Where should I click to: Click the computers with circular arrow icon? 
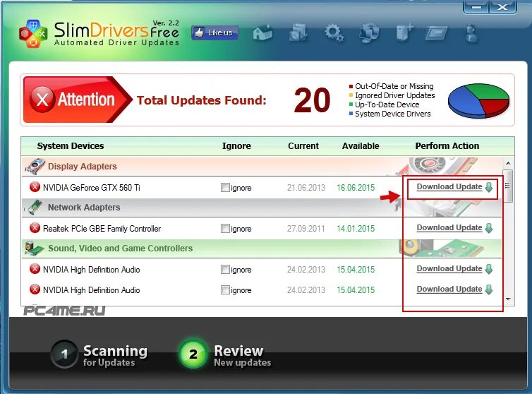pyautogui.click(x=369, y=33)
